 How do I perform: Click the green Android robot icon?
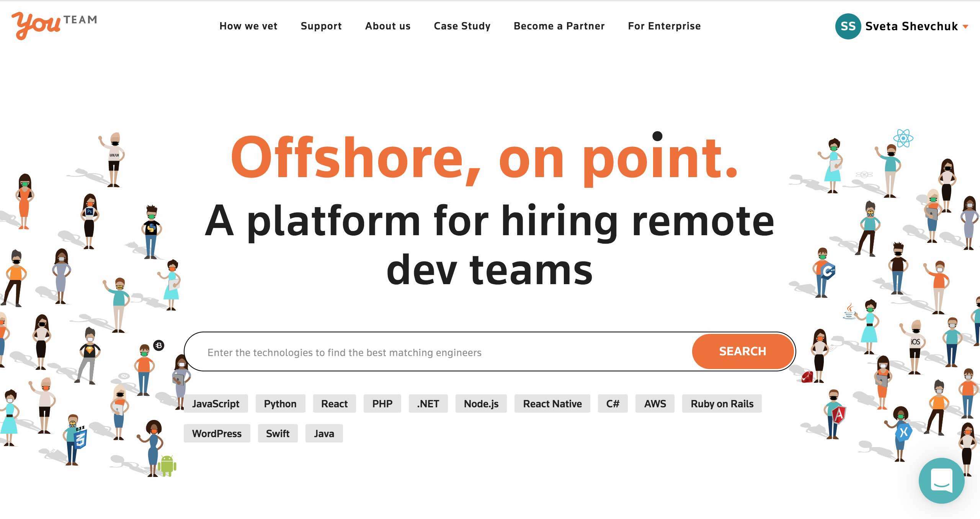[167, 465]
